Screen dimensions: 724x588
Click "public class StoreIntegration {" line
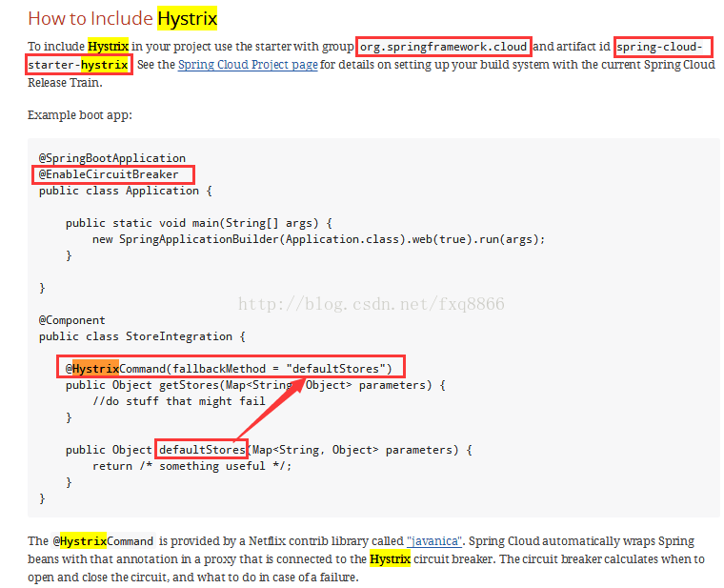pos(142,336)
